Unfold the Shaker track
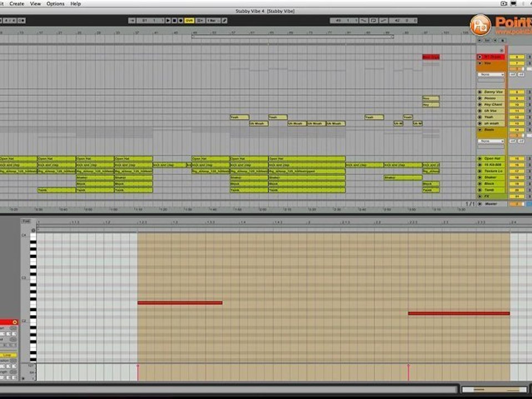 coord(480,177)
